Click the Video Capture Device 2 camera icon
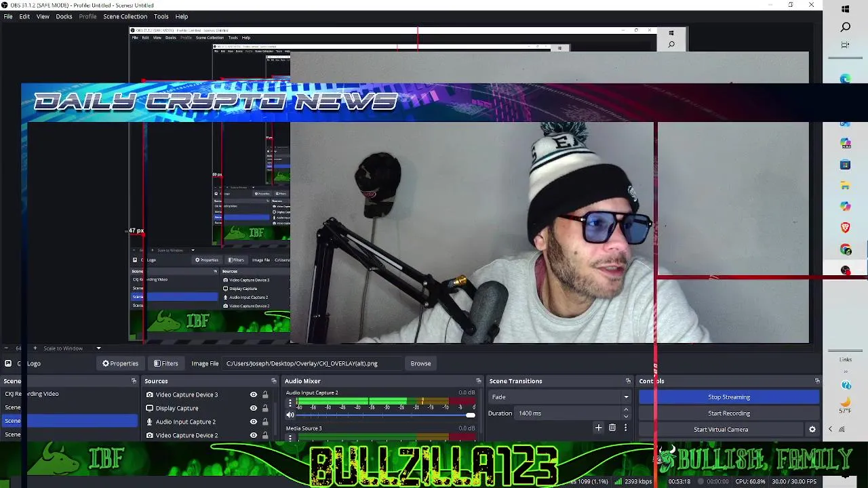Screen dimensions: 868x488 [150, 435]
